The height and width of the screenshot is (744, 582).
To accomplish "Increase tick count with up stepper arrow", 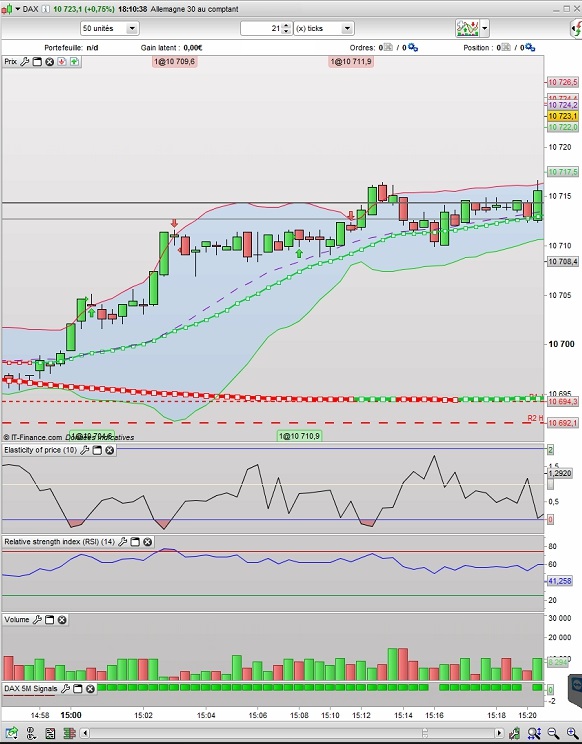I will (286, 26).
